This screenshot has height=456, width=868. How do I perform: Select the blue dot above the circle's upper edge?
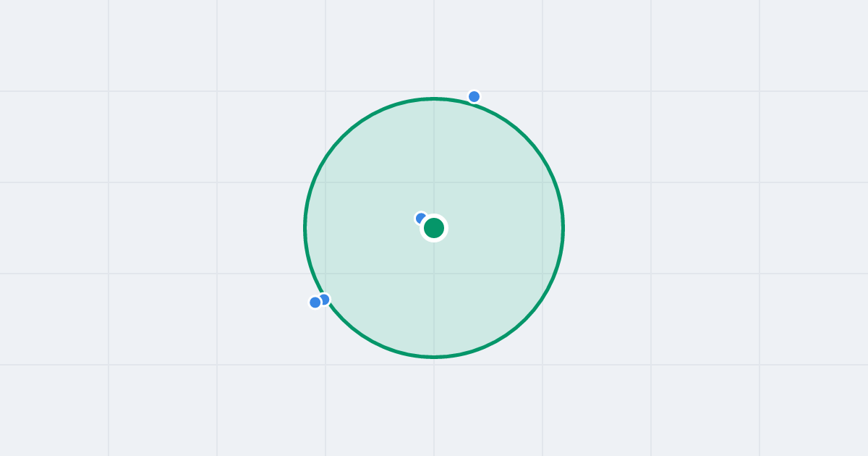click(x=474, y=96)
